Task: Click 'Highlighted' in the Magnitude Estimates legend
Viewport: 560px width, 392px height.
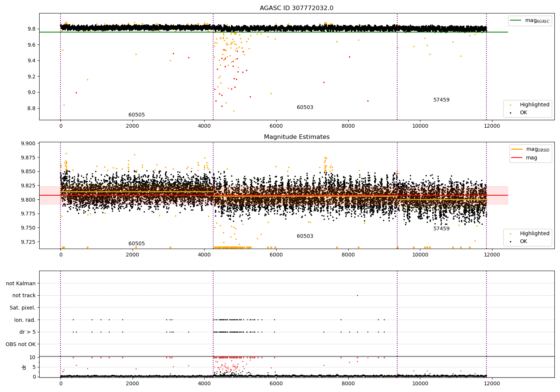Action: click(535, 234)
